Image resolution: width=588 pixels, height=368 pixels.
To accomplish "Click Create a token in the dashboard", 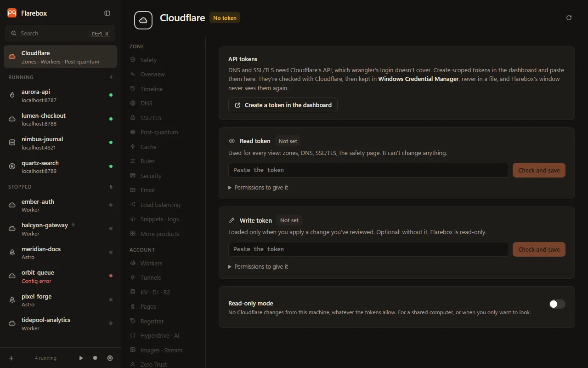I will tap(283, 105).
